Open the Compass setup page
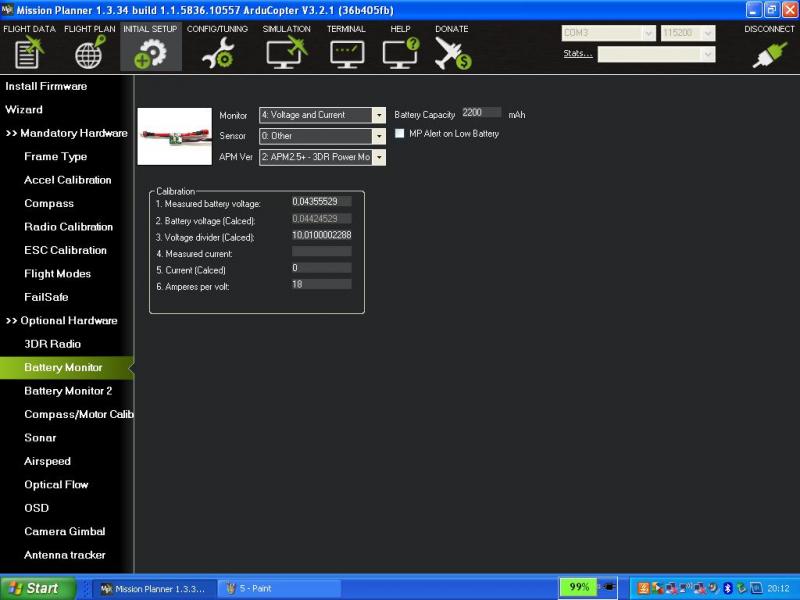 click(x=49, y=204)
